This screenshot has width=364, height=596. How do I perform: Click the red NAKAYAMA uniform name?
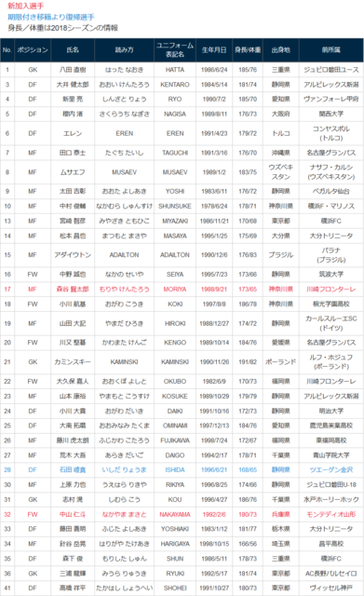[175, 514]
